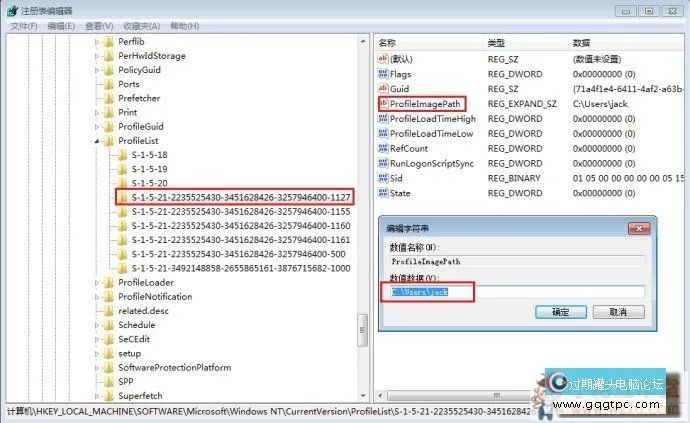The width and height of the screenshot is (690, 423).
Task: Confirm with the 确定 button
Action: pos(561,312)
